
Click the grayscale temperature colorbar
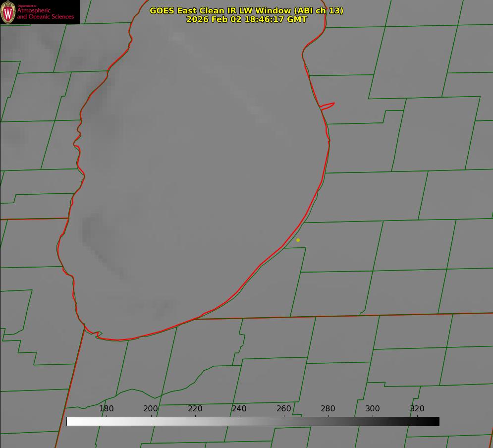253,421
